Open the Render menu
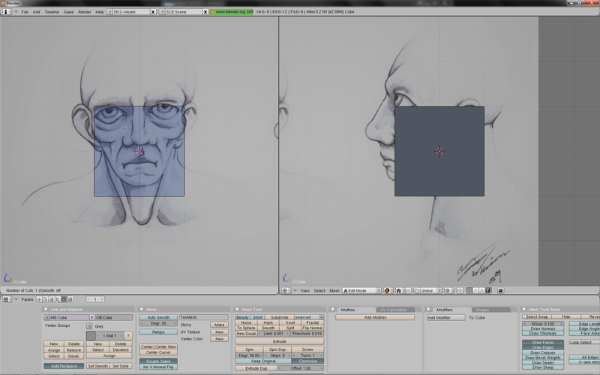The image size is (600, 375). click(x=85, y=12)
